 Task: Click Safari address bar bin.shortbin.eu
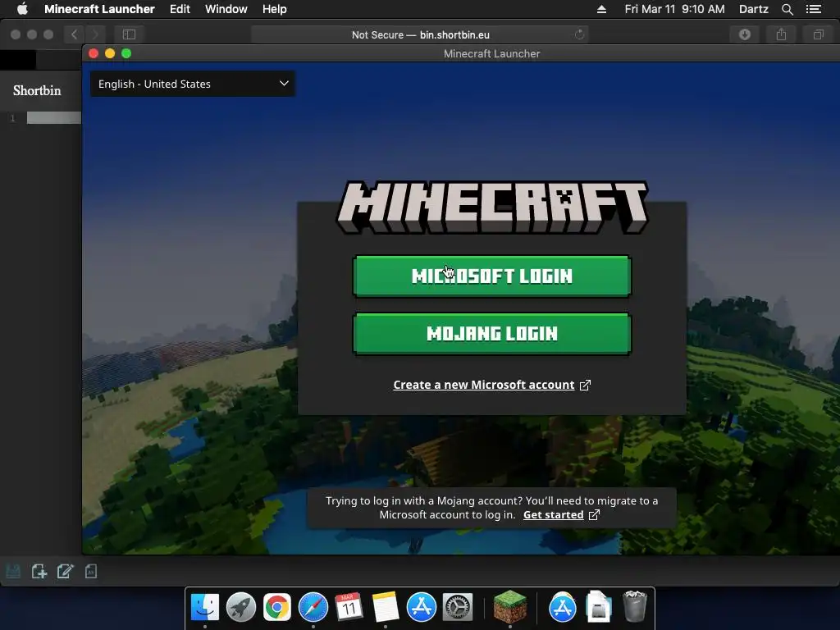point(420,34)
